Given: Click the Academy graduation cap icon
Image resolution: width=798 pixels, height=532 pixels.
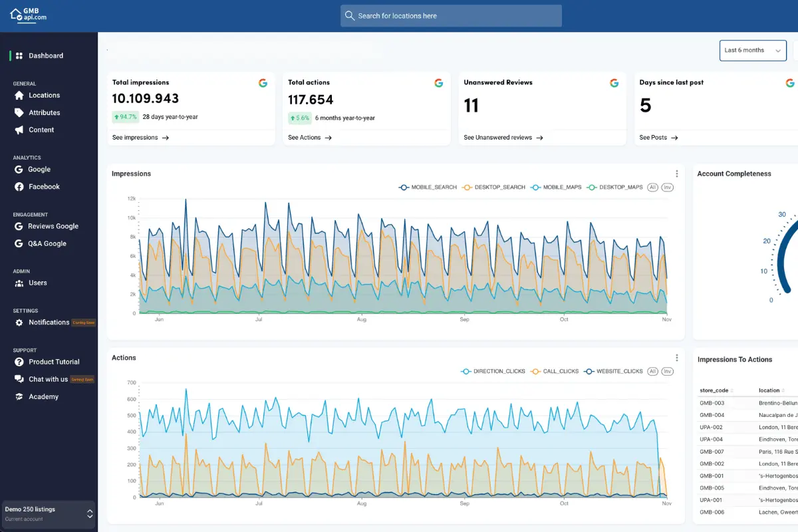Looking at the screenshot, I should coord(19,396).
